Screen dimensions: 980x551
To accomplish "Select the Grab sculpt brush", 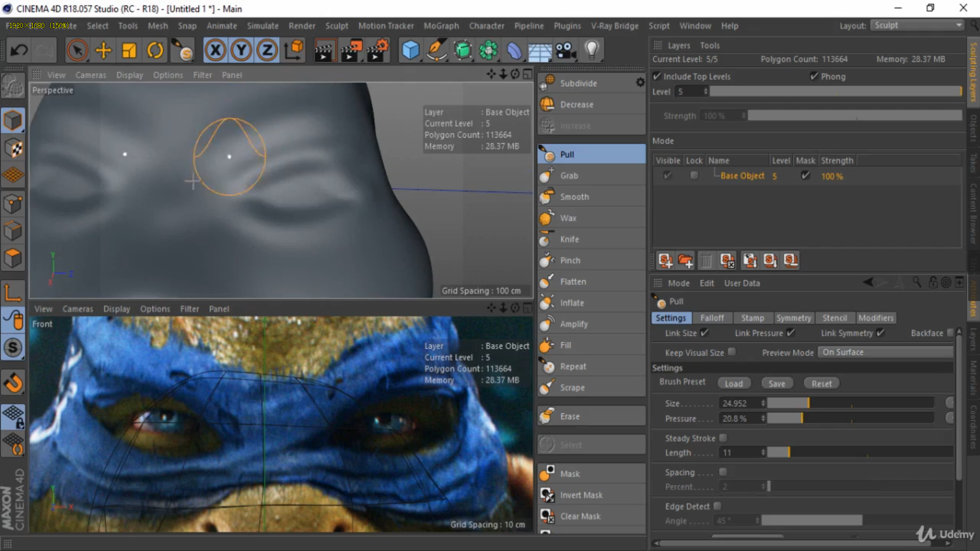I will click(x=591, y=176).
